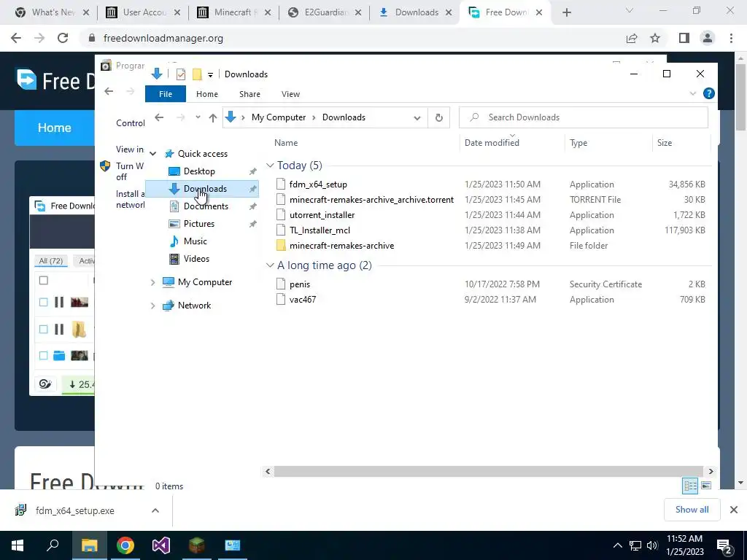747x560 pixels.
Task: Select the fdm_x64_setup file
Action: click(318, 184)
